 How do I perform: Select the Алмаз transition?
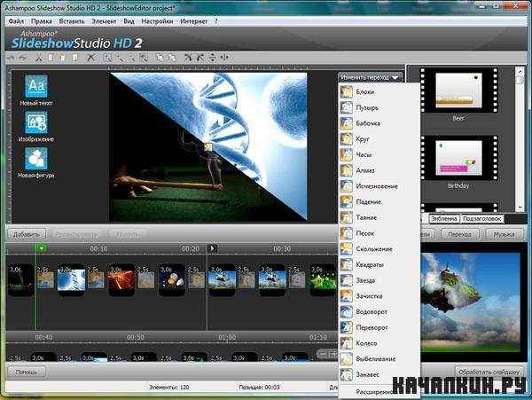pyautogui.click(x=379, y=170)
